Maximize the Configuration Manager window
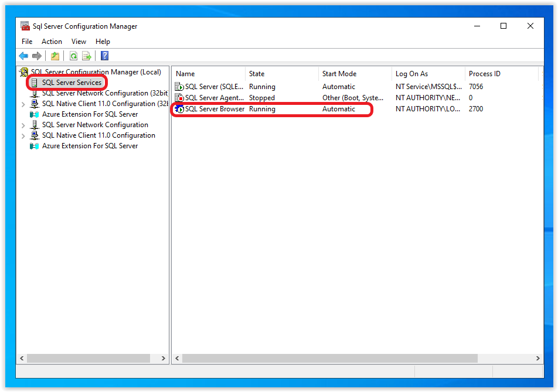 [x=503, y=26]
